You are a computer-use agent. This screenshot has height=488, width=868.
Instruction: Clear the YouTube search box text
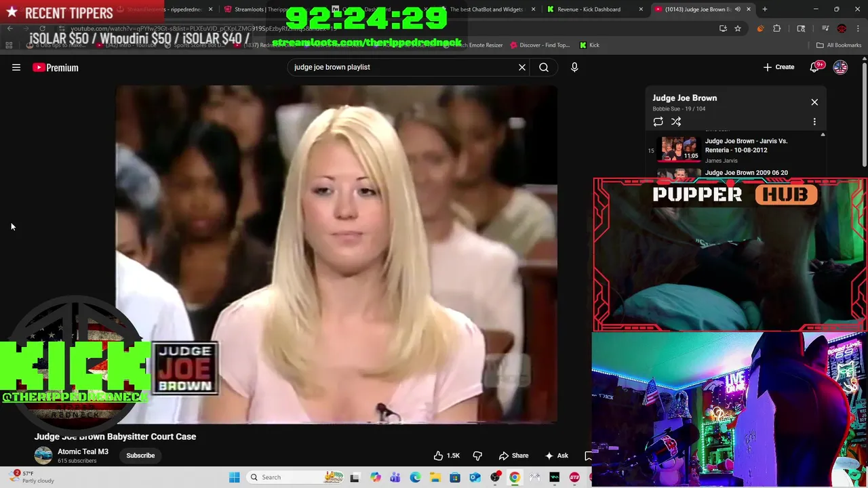click(522, 67)
